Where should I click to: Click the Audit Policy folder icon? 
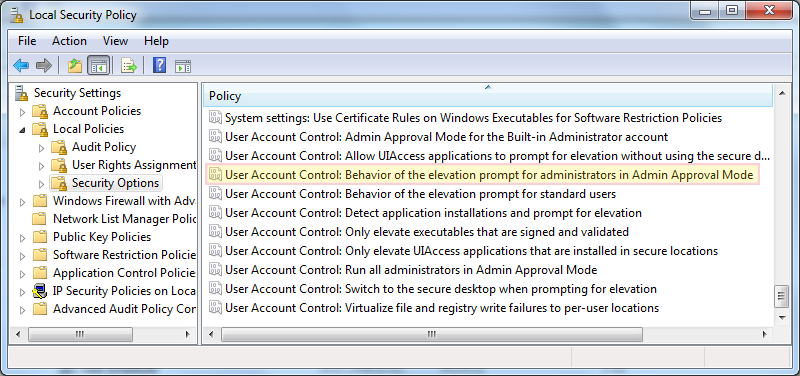point(59,147)
